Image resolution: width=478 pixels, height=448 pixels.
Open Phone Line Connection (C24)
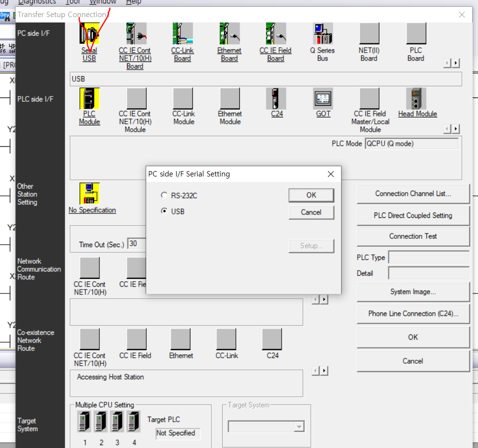click(x=413, y=314)
